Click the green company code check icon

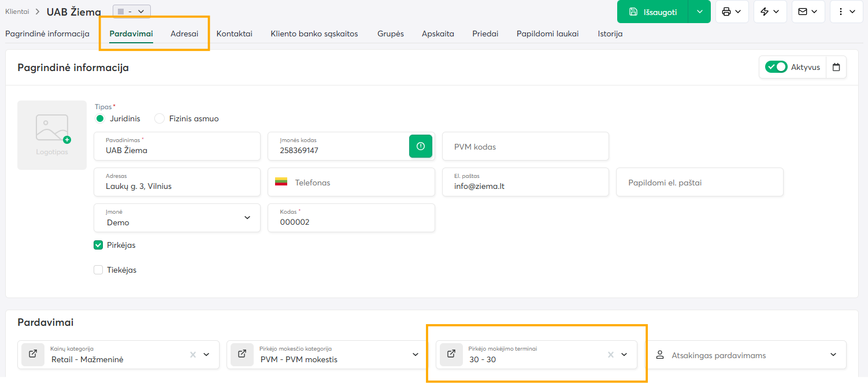pos(421,146)
